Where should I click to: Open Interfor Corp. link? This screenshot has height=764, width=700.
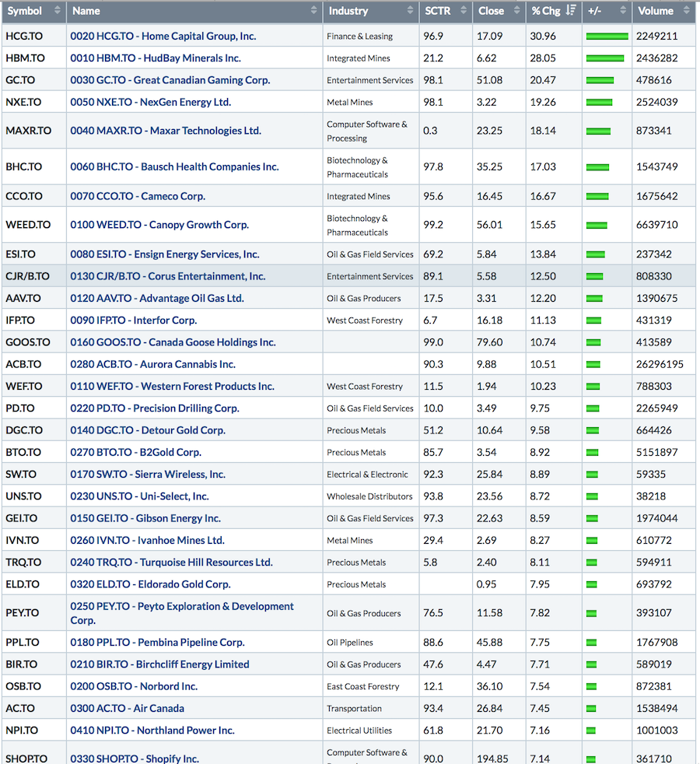tap(134, 320)
